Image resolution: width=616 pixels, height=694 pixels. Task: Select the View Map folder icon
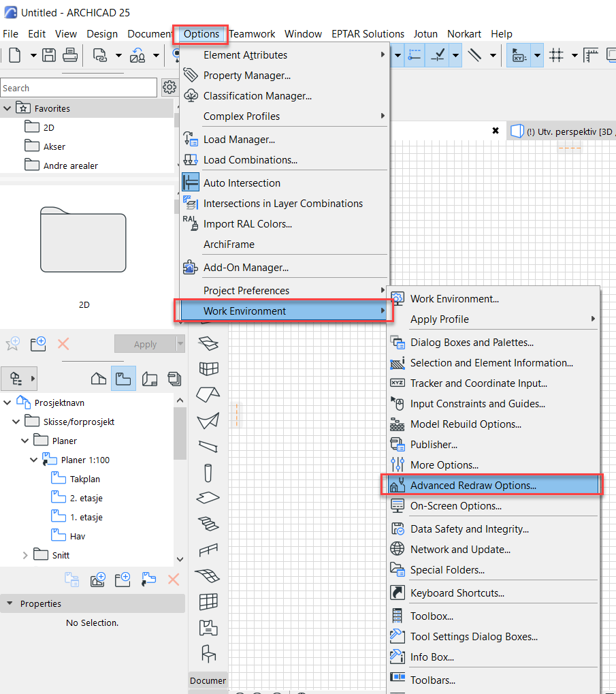point(123,379)
